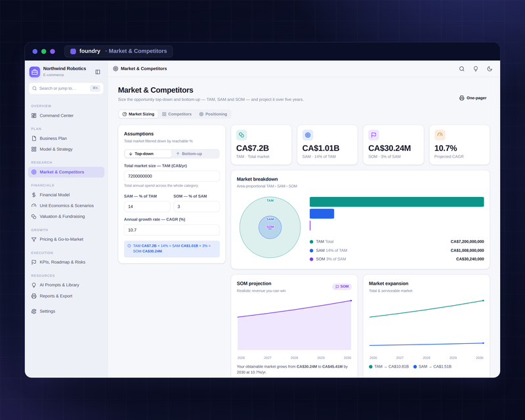
Task: Focus the Search or jump to field
Action: [66, 89]
